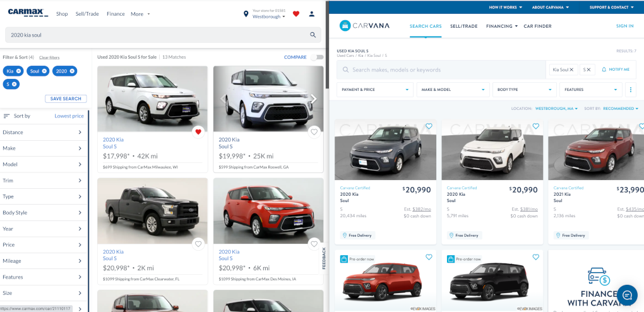The image size is (644, 312).
Task: Click Carvana search field magnifier icon
Action: coord(346,70)
